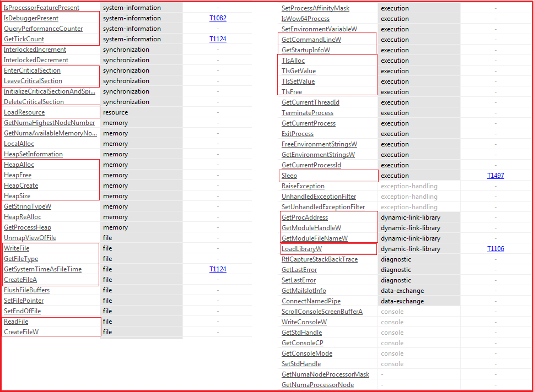Click the UnmapViewOfFile link
The image size is (534, 392).
pos(30,238)
